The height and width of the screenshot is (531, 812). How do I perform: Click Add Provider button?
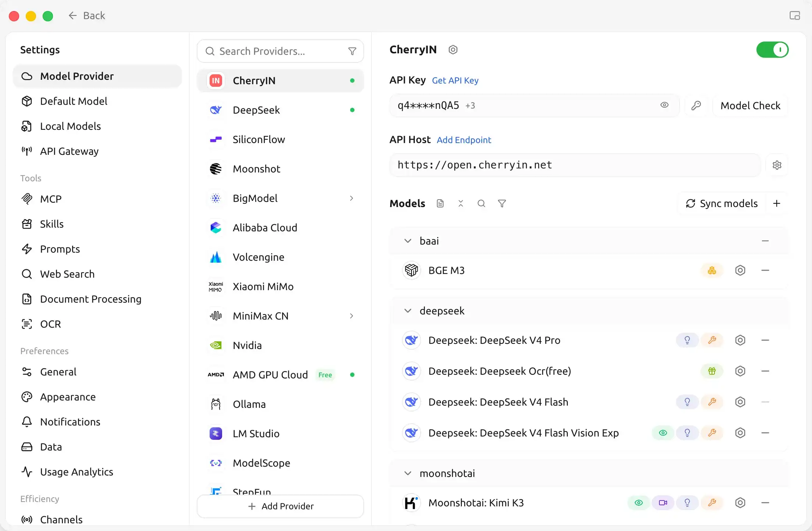(x=281, y=506)
